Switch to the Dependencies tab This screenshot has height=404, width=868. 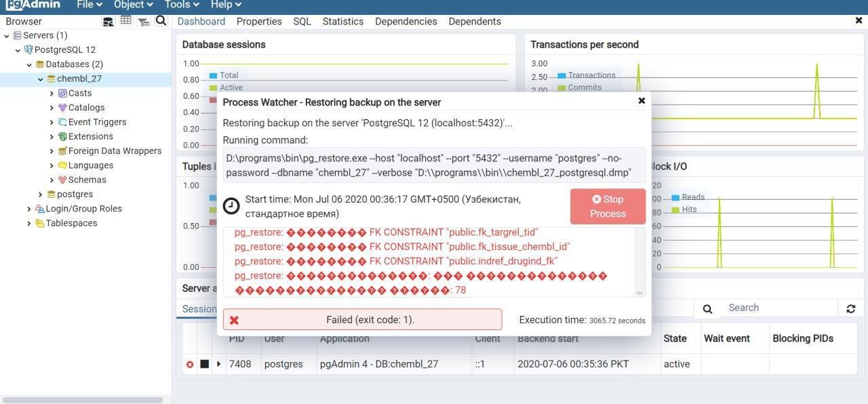pyautogui.click(x=406, y=21)
